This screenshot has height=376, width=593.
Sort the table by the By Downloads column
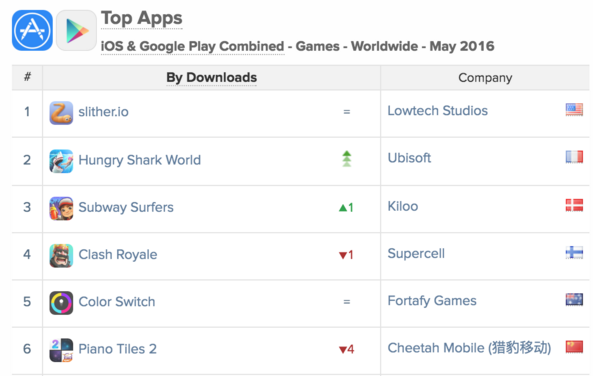click(x=211, y=78)
